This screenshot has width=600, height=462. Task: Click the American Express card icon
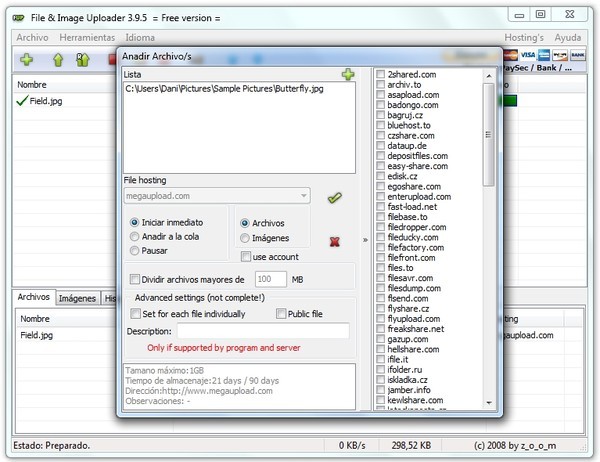pyautogui.click(x=544, y=55)
